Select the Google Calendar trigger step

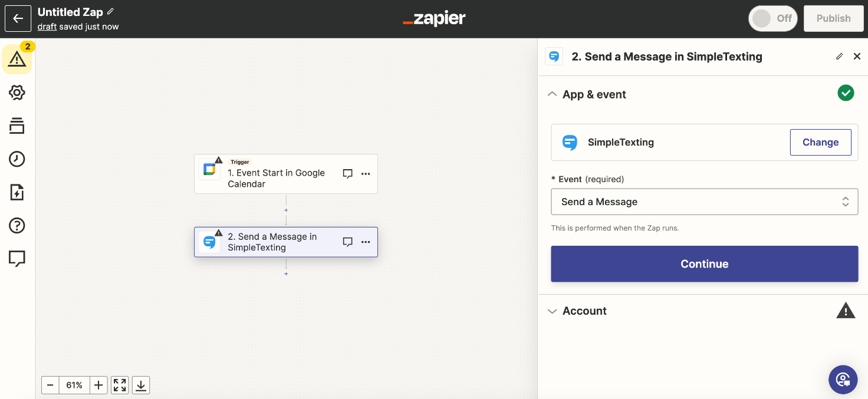[286, 174]
